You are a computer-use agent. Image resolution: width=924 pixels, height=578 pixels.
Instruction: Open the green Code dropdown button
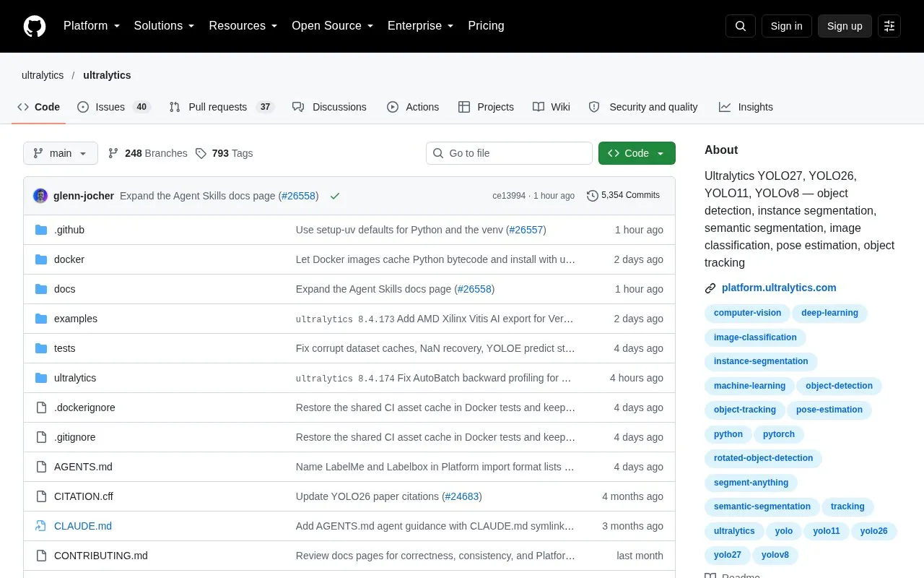click(637, 153)
